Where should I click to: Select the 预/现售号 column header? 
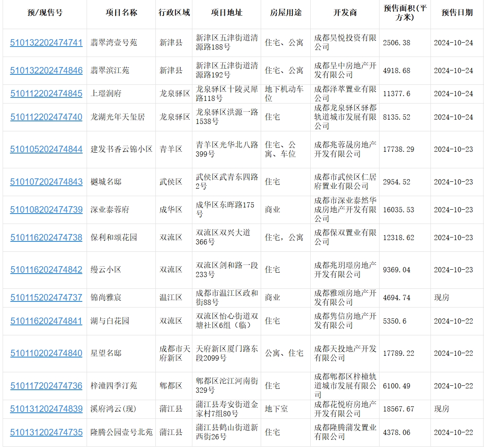[x=45, y=13]
